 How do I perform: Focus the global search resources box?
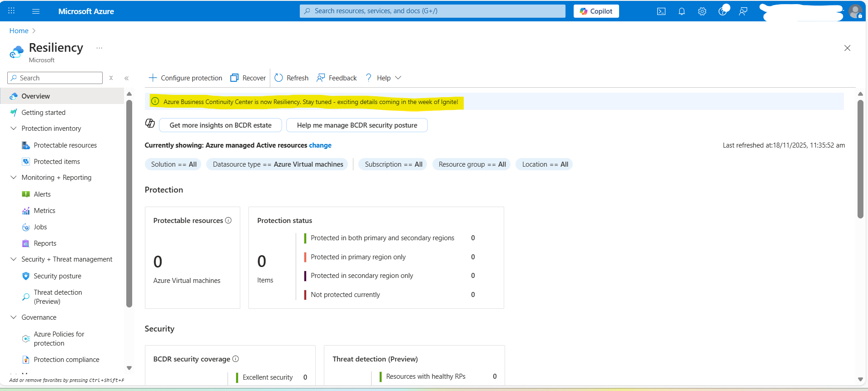(x=432, y=11)
